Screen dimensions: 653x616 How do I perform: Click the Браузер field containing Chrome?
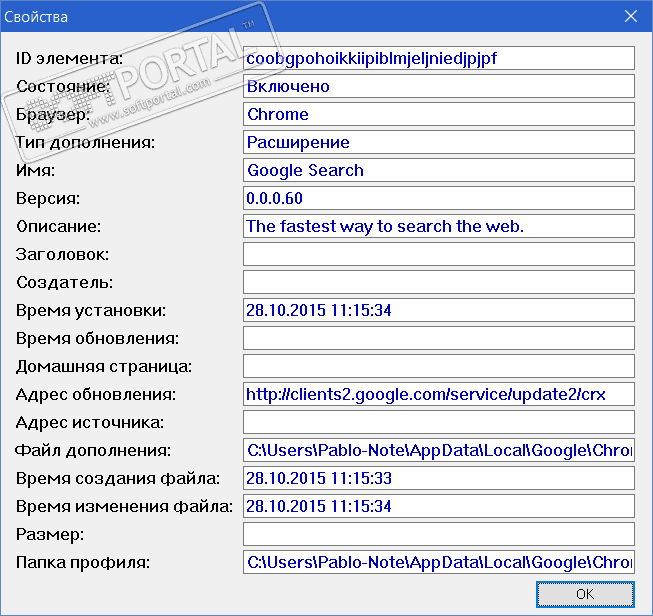tap(439, 114)
